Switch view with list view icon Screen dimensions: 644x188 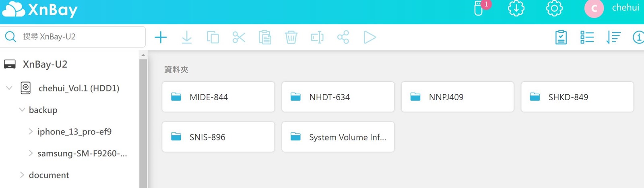[587, 37]
